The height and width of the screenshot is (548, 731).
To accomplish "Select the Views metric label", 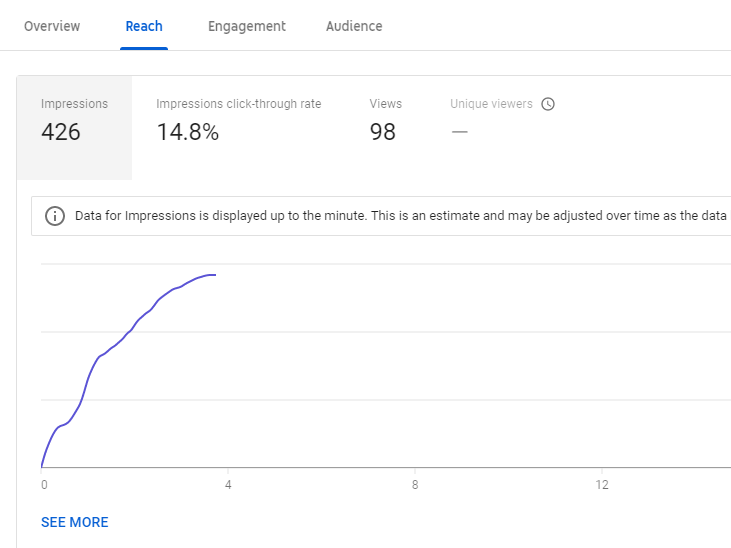I will (385, 104).
